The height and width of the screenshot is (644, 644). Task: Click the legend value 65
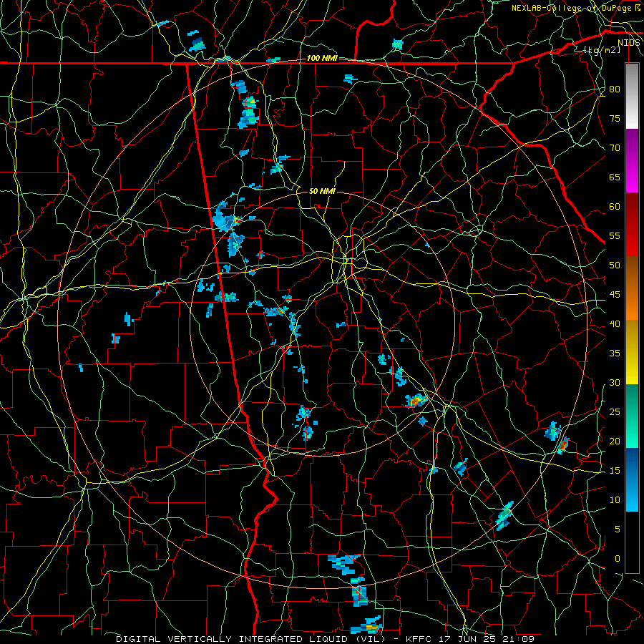point(615,177)
